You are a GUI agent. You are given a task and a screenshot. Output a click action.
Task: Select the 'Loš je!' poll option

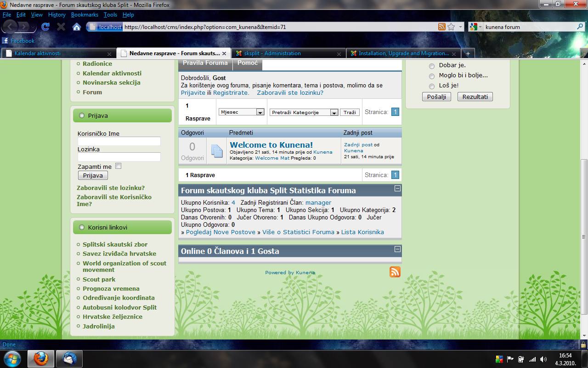[431, 86]
